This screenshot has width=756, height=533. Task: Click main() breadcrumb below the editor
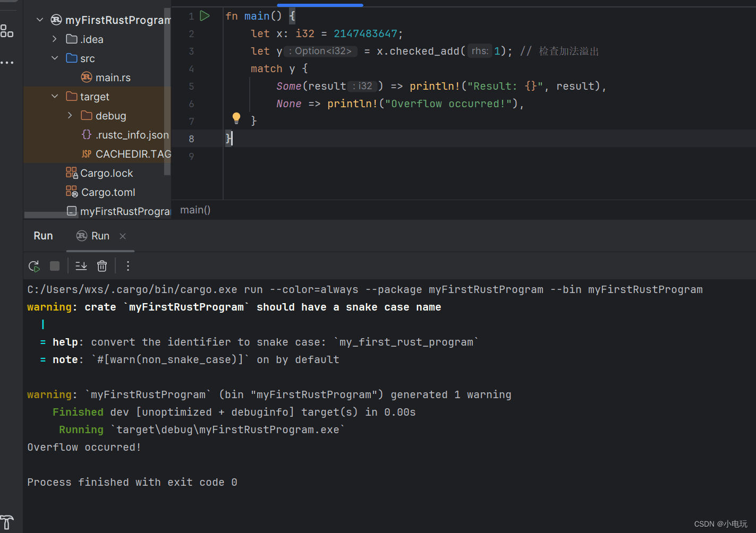click(x=196, y=210)
